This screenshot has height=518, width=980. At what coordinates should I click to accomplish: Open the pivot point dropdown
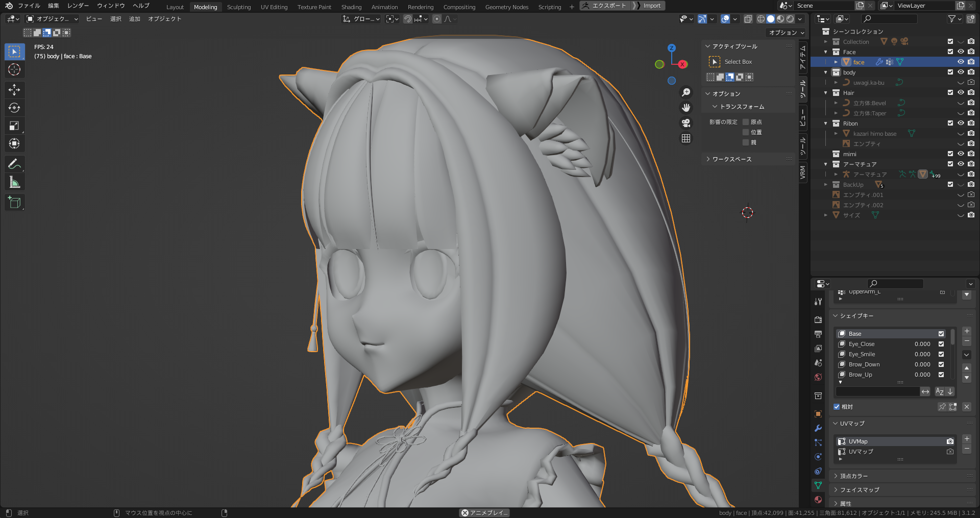coord(392,19)
